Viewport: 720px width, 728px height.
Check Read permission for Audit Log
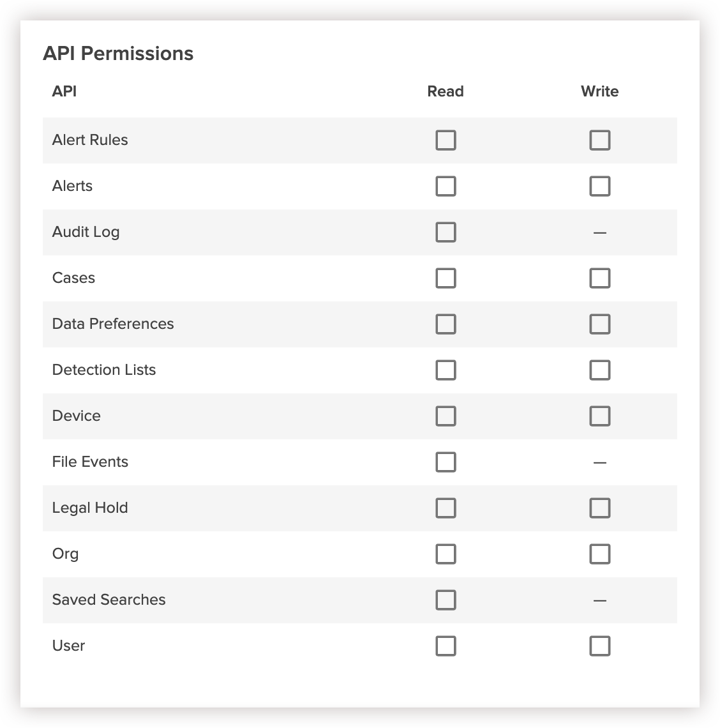(446, 232)
